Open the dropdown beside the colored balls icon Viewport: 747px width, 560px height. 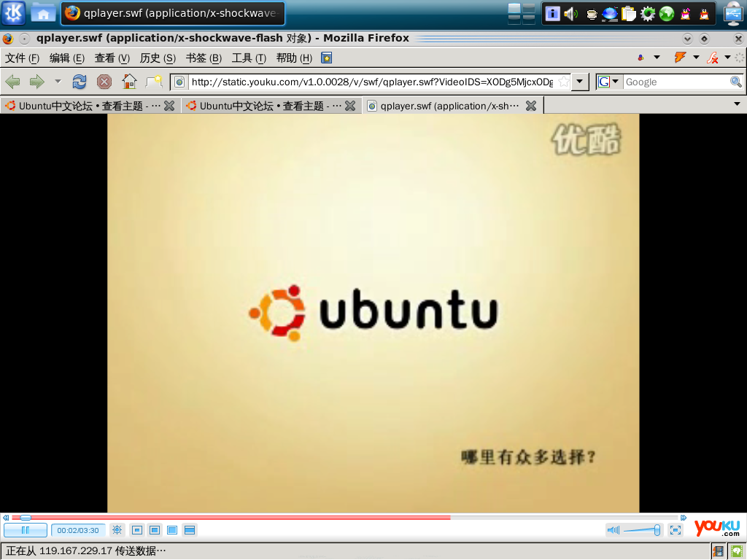point(657,58)
